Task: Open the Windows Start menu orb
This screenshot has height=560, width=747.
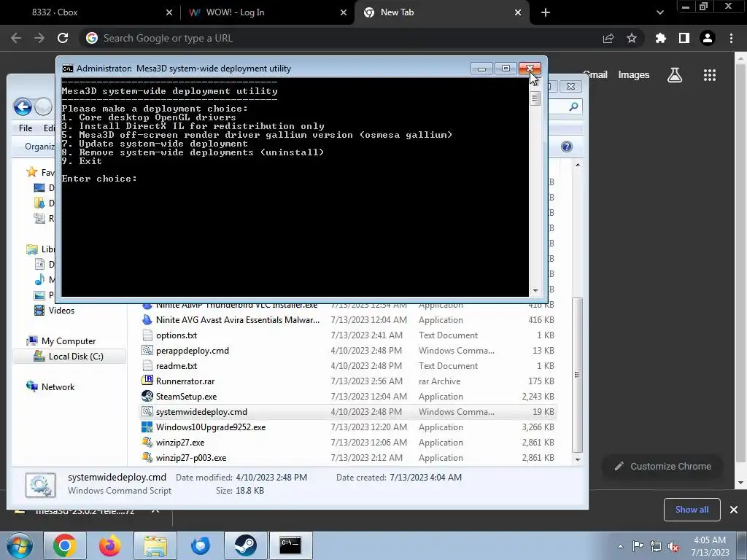Action: pyautogui.click(x=18, y=545)
